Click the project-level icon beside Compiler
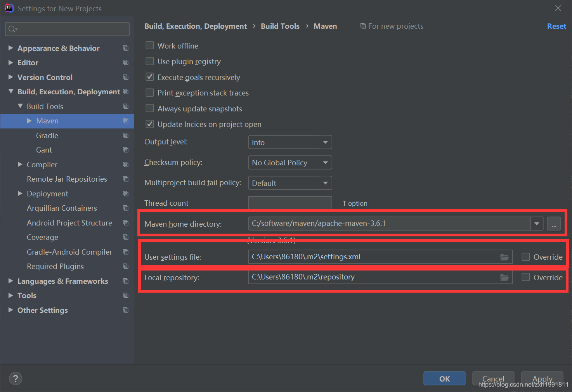 [x=125, y=165]
